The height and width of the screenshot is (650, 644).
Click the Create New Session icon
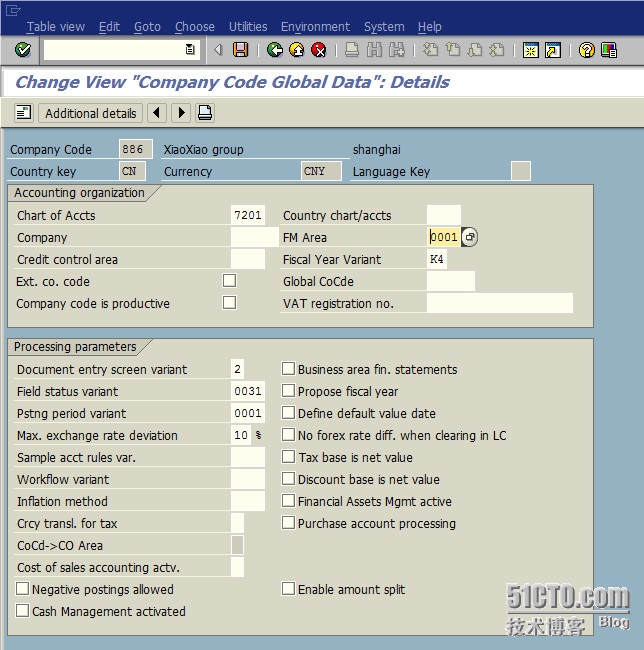[x=530, y=50]
